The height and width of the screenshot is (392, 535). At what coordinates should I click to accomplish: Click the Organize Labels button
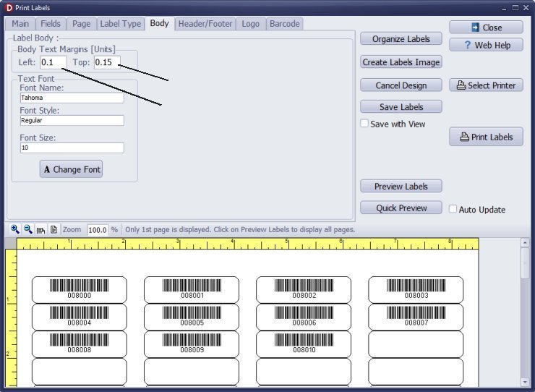401,39
